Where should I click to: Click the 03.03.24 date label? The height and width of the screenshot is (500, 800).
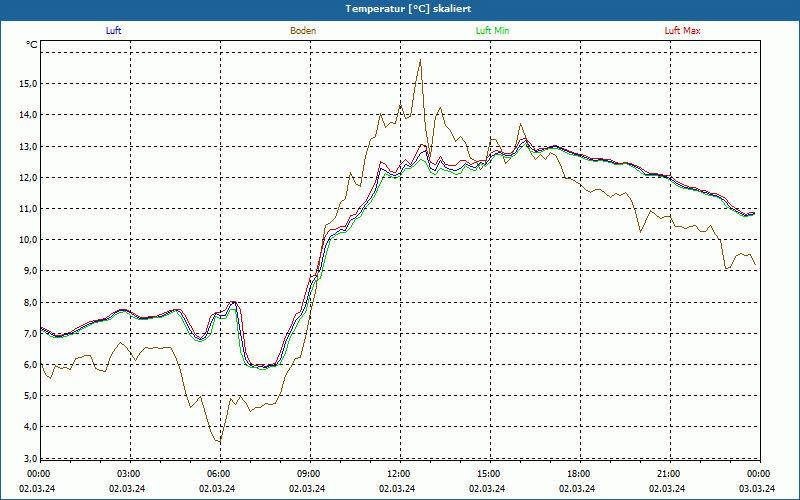click(757, 488)
